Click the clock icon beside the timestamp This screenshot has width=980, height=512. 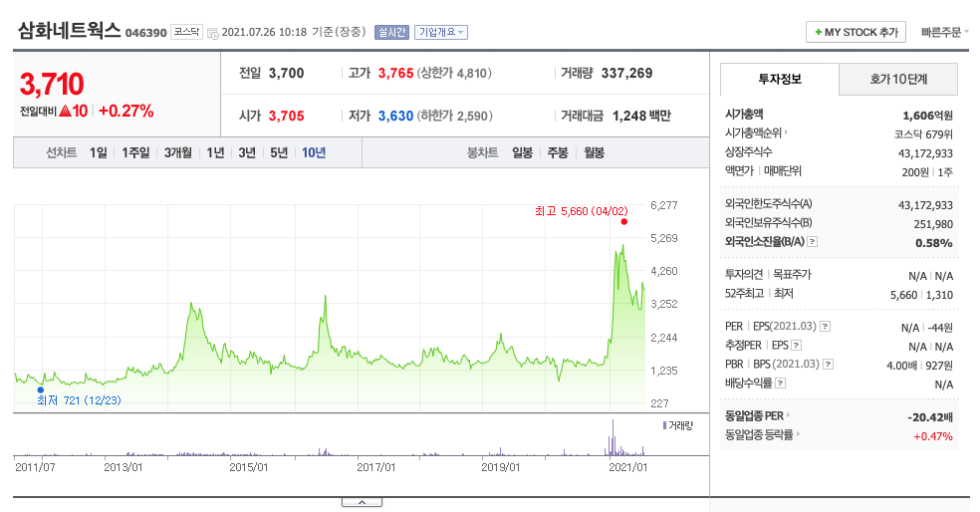pyautogui.click(x=212, y=33)
